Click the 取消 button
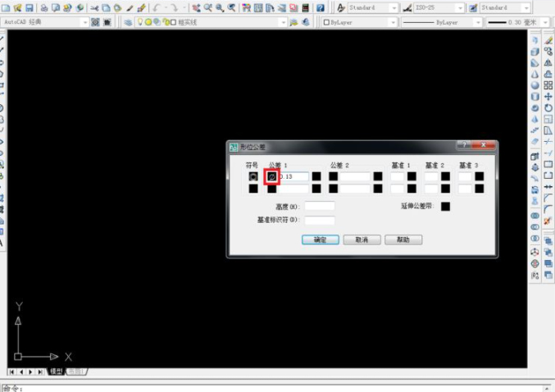Viewport: 555px width, 392px height. click(362, 240)
